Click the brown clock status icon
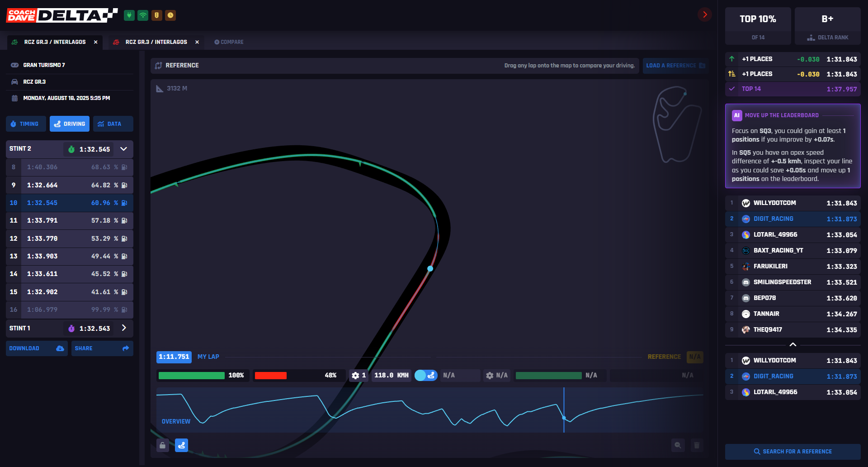868x467 pixels. (x=170, y=15)
